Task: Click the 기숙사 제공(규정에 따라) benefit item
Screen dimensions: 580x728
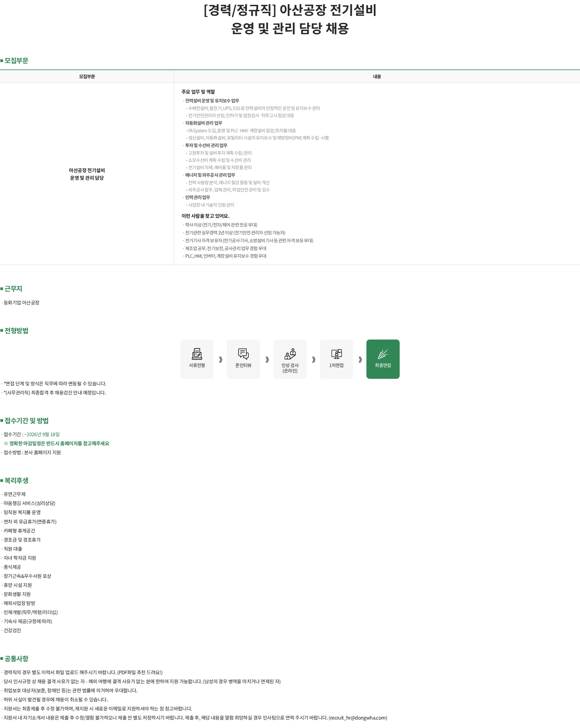Action: (28, 621)
